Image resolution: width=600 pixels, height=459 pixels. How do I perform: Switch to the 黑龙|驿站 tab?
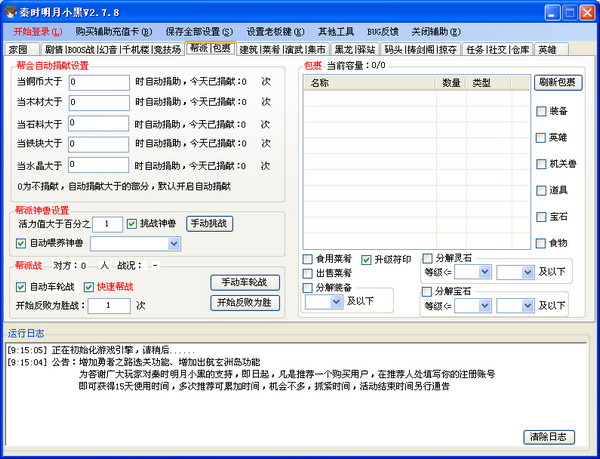[355, 49]
